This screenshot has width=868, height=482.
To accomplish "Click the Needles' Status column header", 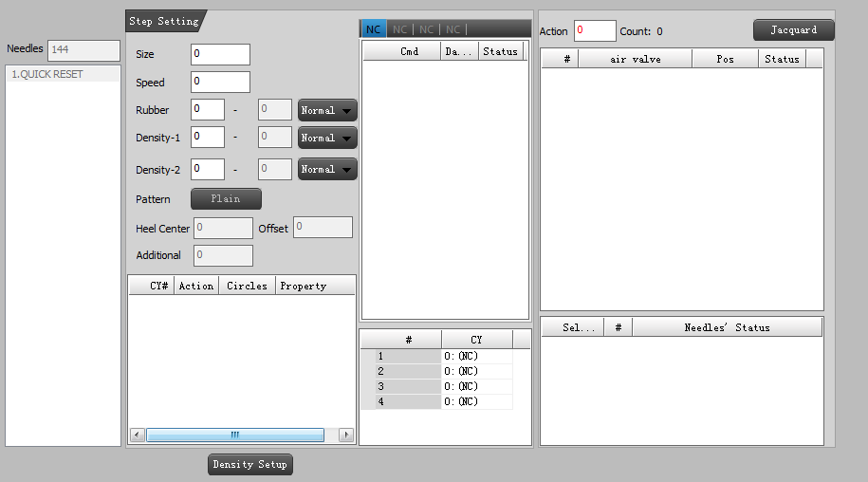I will pyautogui.click(x=727, y=327).
